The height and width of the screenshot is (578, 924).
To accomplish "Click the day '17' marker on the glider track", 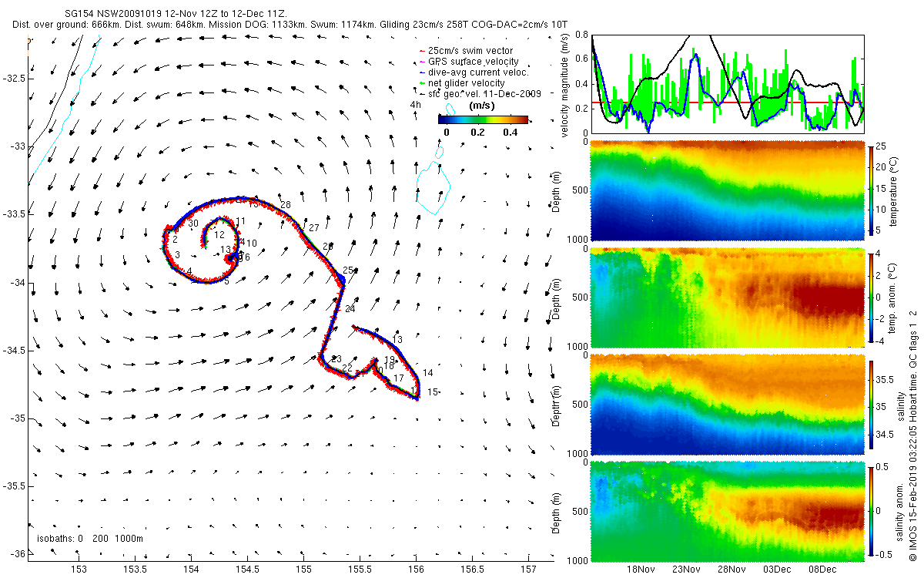I will pyautogui.click(x=398, y=378).
